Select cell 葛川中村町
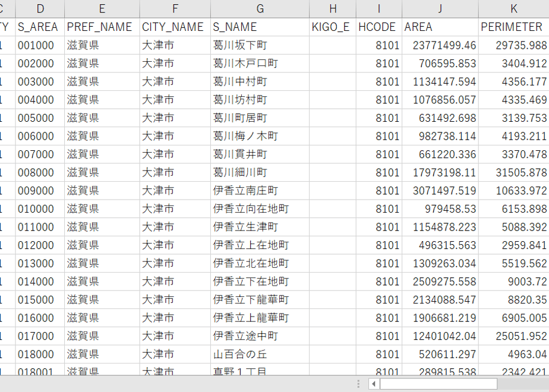 260,81
